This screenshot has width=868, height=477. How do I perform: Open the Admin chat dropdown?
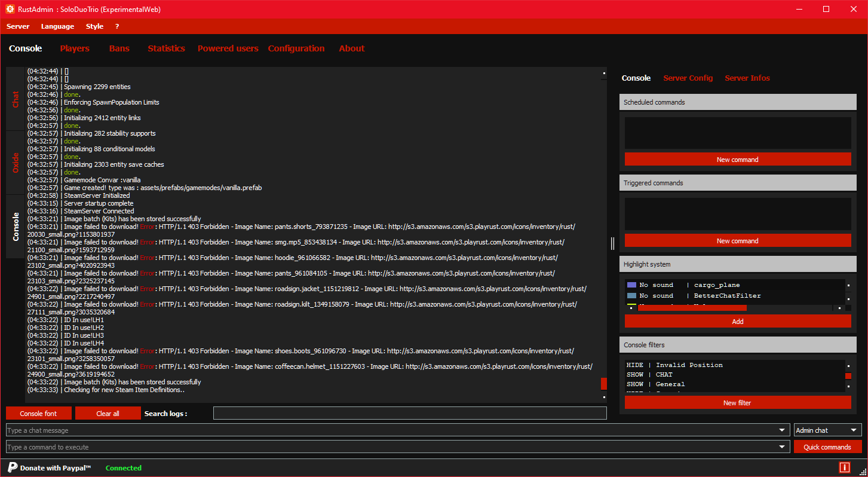click(827, 430)
